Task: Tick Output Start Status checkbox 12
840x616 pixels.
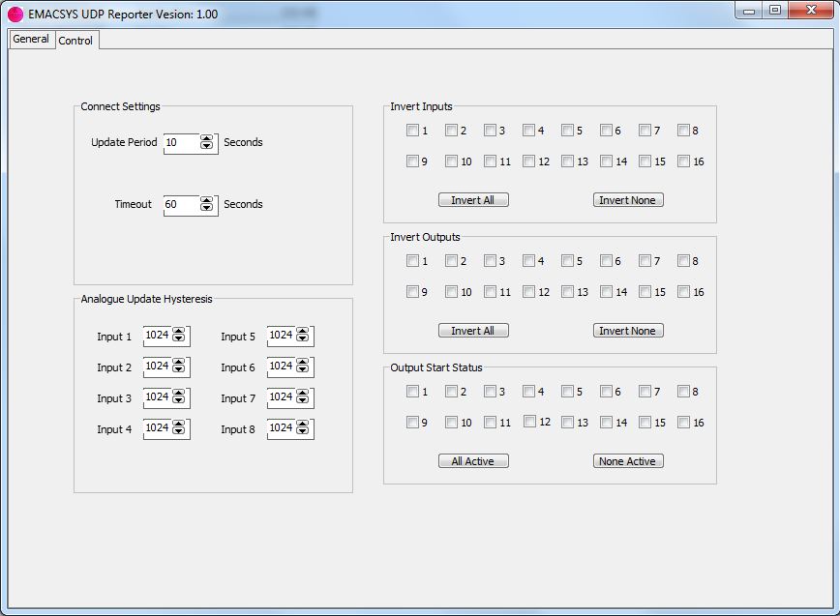Action: (529, 422)
